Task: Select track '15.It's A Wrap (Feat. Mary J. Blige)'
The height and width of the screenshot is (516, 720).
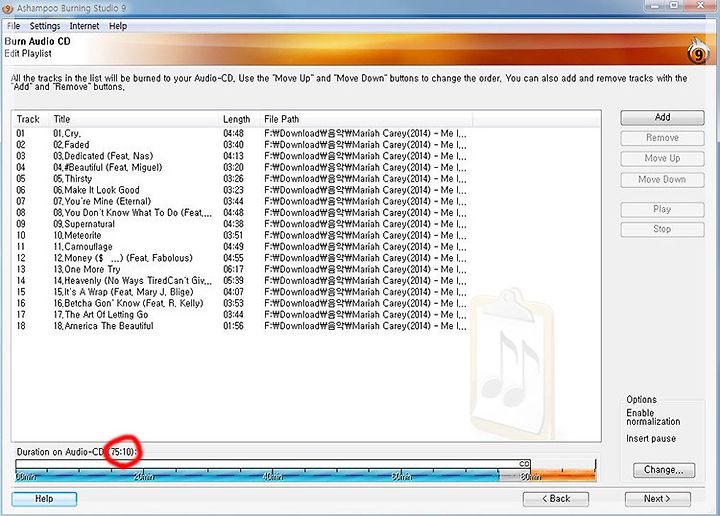Action: 123,292
